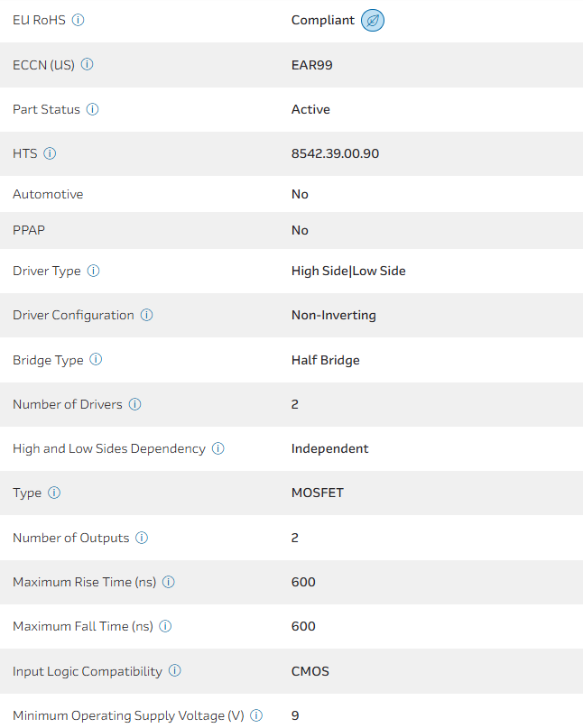Screen dimensions: 583x728
Task: Open the ECCN (US) info tooltip icon
Action: [x=88, y=65]
